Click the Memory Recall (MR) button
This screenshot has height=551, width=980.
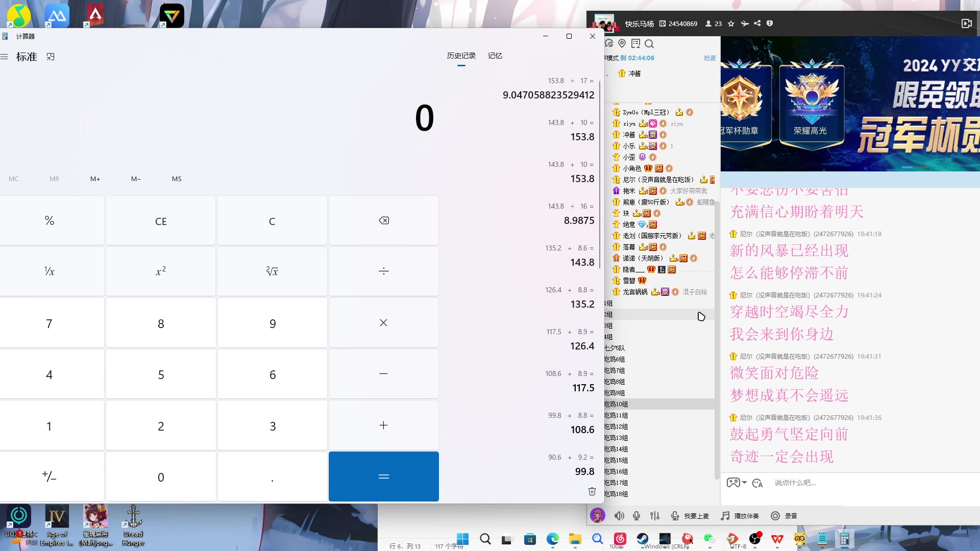pyautogui.click(x=54, y=179)
